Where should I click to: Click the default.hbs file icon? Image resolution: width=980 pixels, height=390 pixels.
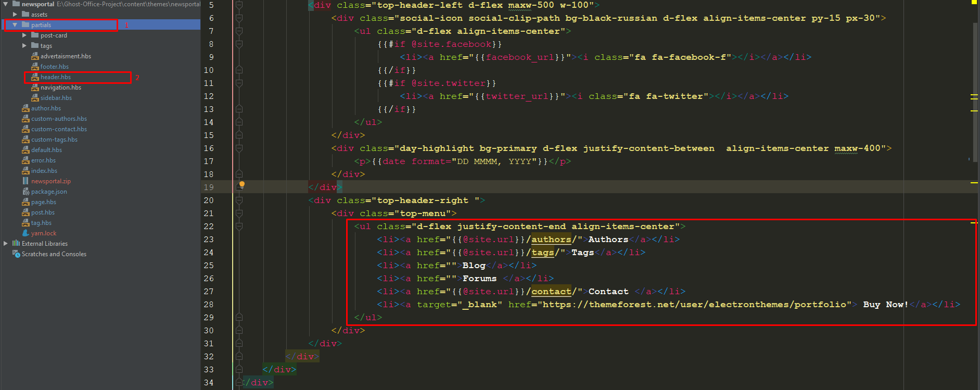coord(26,150)
